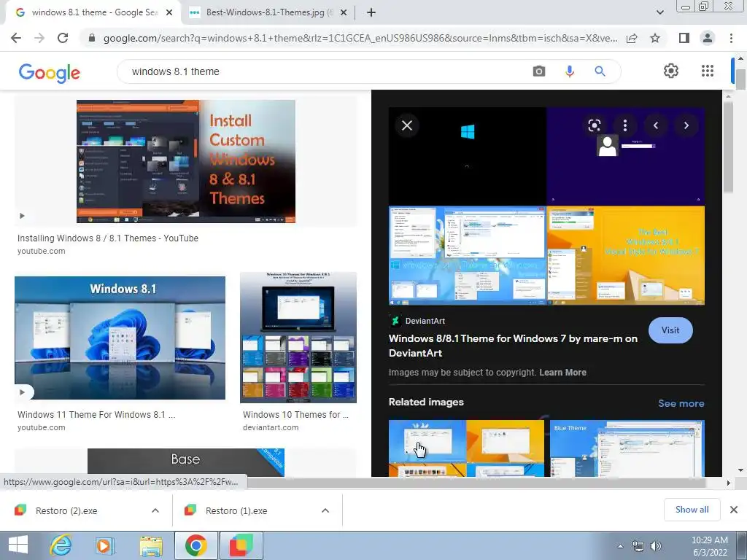Open the first related image thumbnail
Image resolution: width=747 pixels, height=560 pixels.
coord(466,448)
